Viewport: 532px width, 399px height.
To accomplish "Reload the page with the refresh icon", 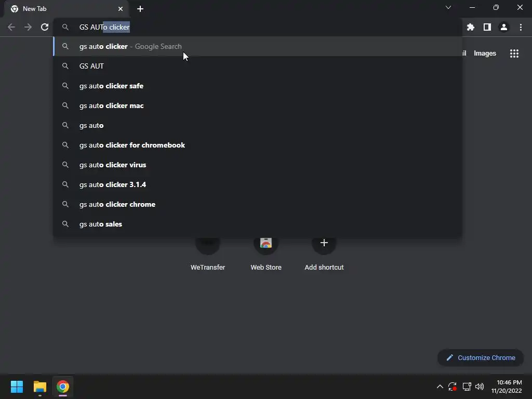I will (x=45, y=27).
